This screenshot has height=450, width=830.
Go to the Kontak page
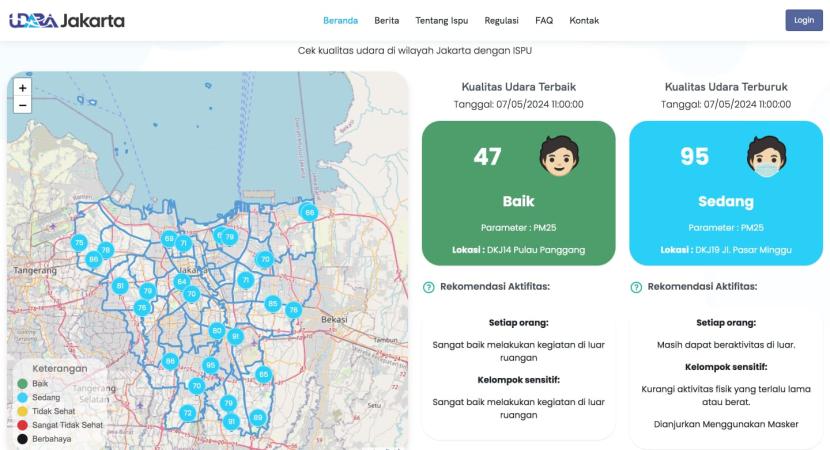click(584, 20)
